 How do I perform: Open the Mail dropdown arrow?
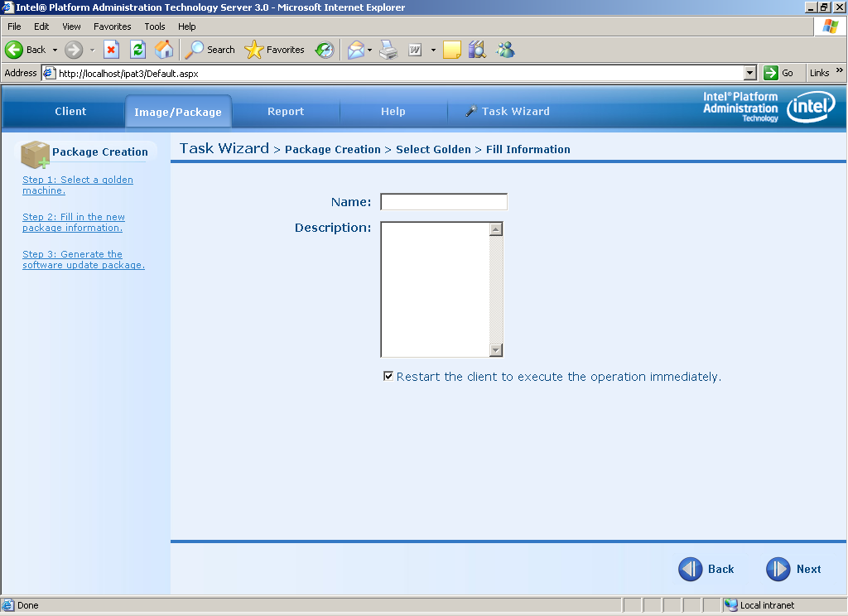tap(370, 50)
